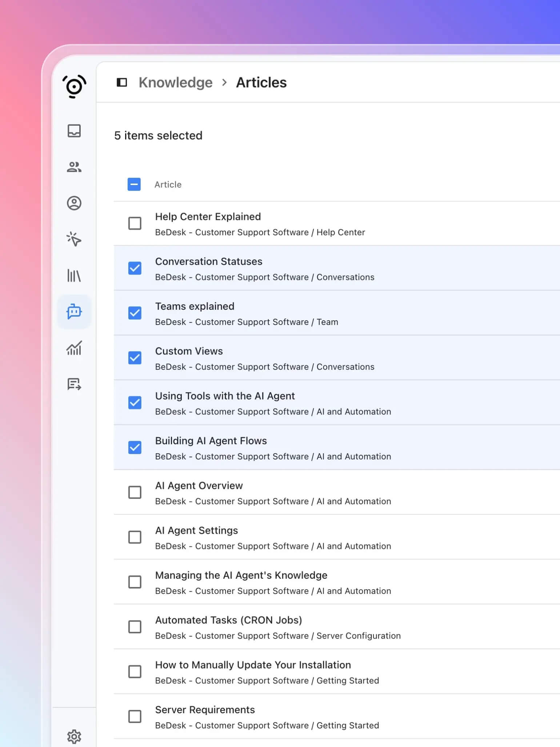This screenshot has width=560, height=747.
Task: Go to Knowledge breadcrumb link
Action: pos(176,83)
